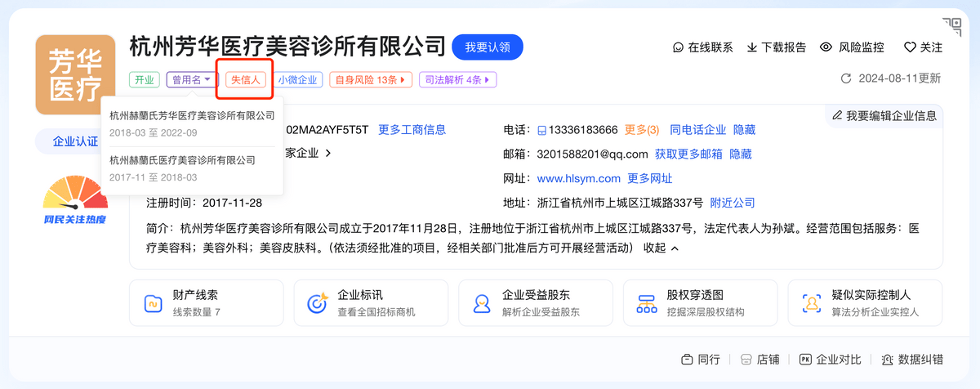Screen dimensions: 980x389
Task: Click the shop icon beside 店铺
Action: [746, 360]
